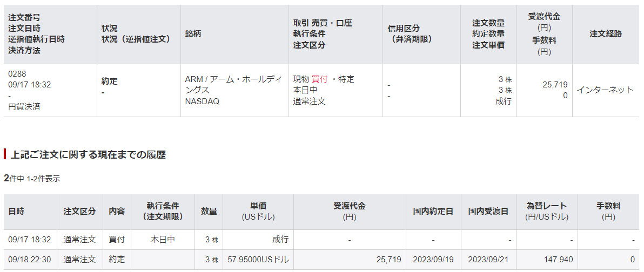Viewport: 644px width, 272px height.
Task: Select the 国内受渡日 column header
Action: click(488, 211)
